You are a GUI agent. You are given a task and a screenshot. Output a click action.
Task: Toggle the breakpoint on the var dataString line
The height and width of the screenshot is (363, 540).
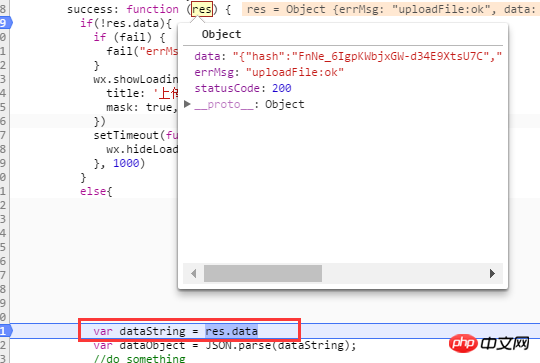(x=6, y=331)
